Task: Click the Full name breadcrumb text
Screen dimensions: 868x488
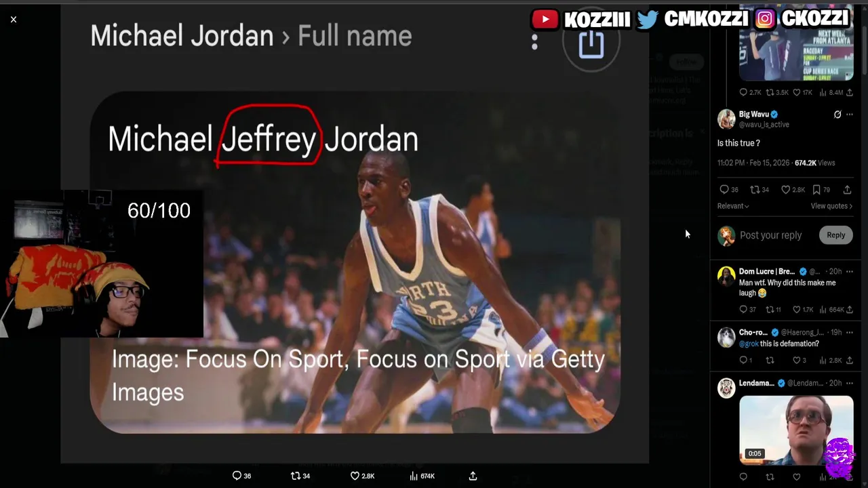Action: coord(355,36)
